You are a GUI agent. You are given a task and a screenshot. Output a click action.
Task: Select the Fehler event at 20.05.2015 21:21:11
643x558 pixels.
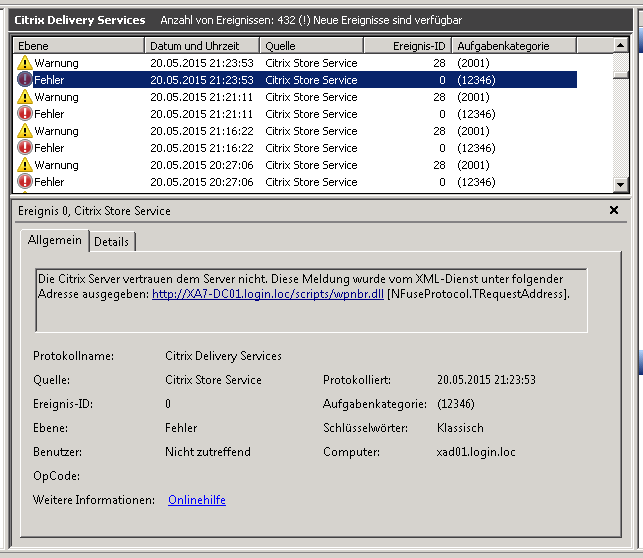295,114
